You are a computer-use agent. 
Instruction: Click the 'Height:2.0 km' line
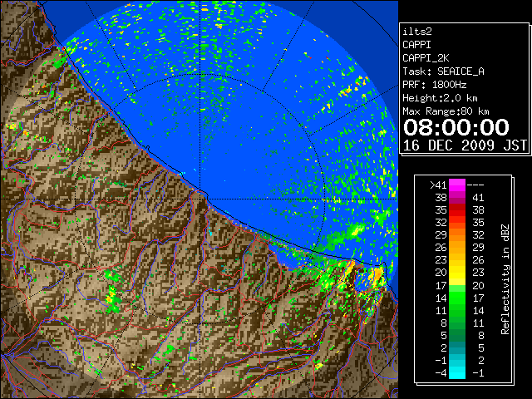point(440,98)
